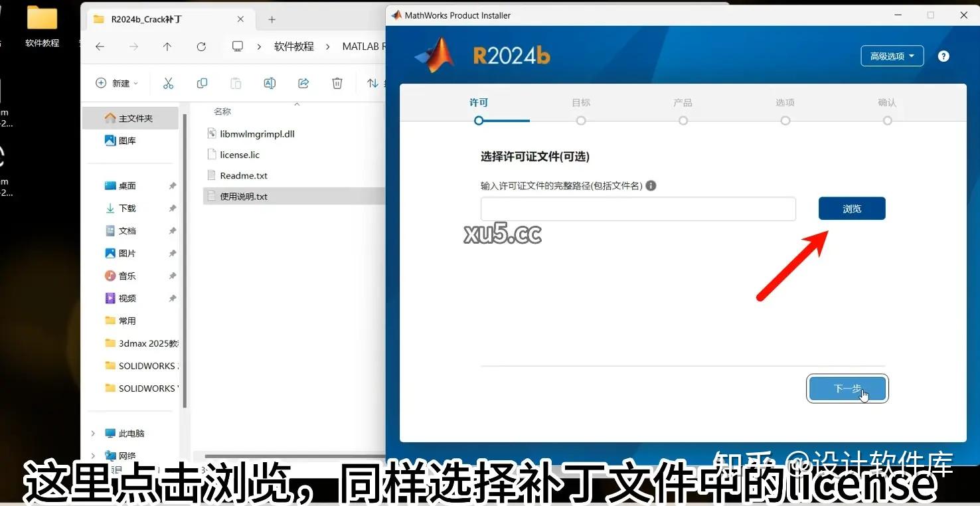Click the license file path input field
This screenshot has width=980, height=506.
[x=637, y=209]
